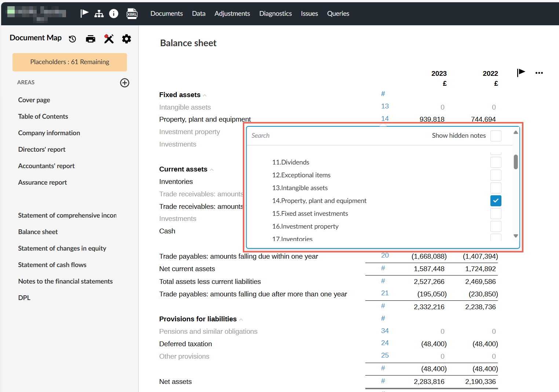Collapse the Provisions for liabilities section
The height and width of the screenshot is (392, 559).
tap(241, 320)
